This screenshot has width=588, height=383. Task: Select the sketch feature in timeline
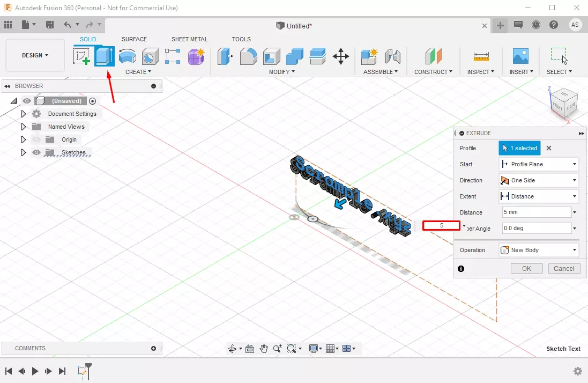(x=81, y=371)
